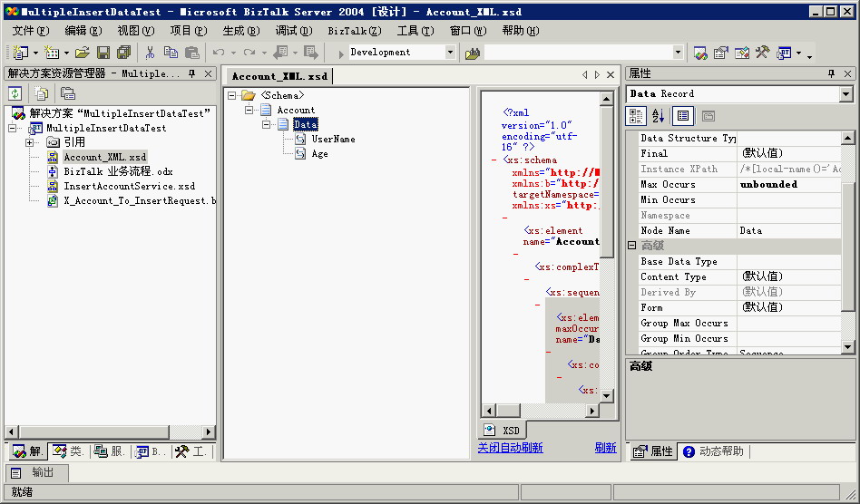Viewport: 860px width, 504px height.
Task: Collapse the Account node in schema tree
Action: (x=249, y=110)
